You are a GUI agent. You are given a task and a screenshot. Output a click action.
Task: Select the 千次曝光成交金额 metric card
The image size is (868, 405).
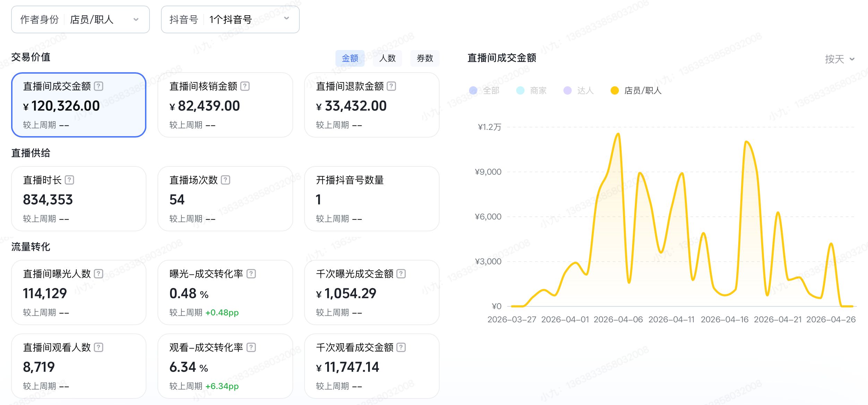(372, 292)
